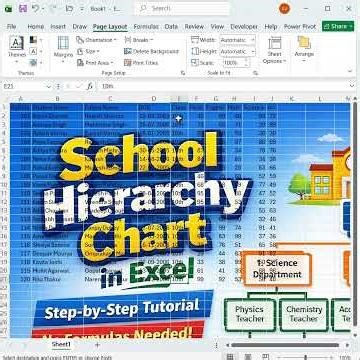The image size is (360, 360).
Task: Click the Insert Function fx icon
Action: coord(90,86)
